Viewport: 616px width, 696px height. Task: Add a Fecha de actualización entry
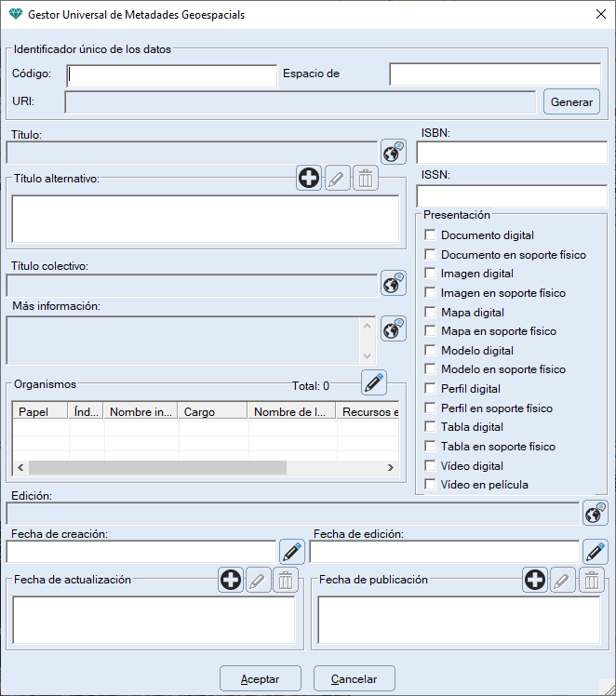point(231,581)
